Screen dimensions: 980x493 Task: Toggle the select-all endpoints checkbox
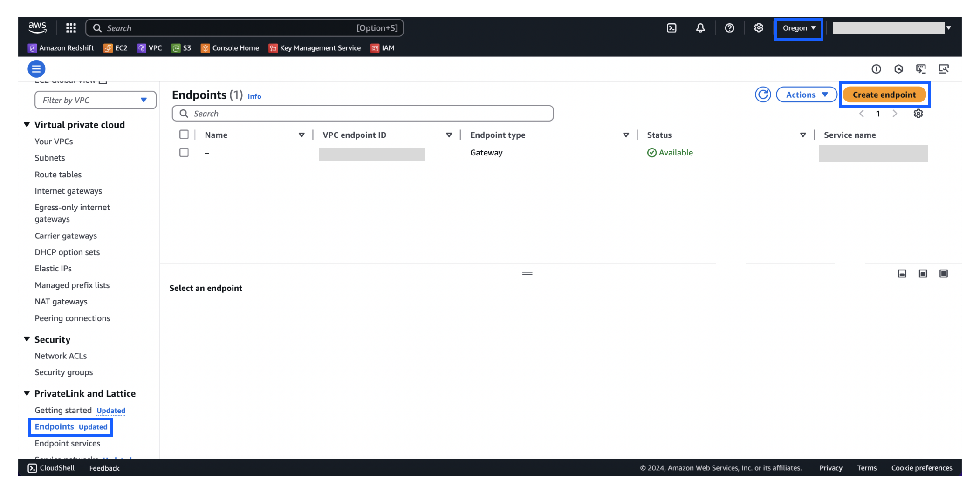click(x=184, y=134)
